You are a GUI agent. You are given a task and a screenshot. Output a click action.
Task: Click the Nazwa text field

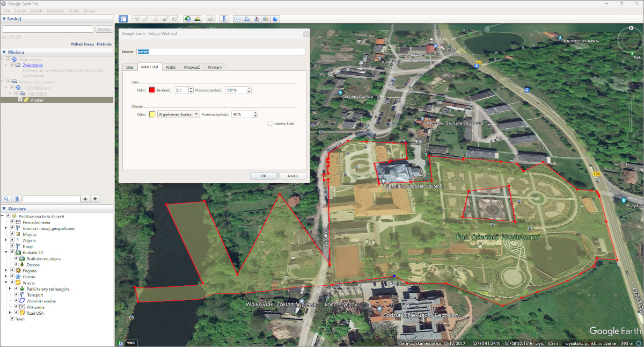tap(221, 52)
